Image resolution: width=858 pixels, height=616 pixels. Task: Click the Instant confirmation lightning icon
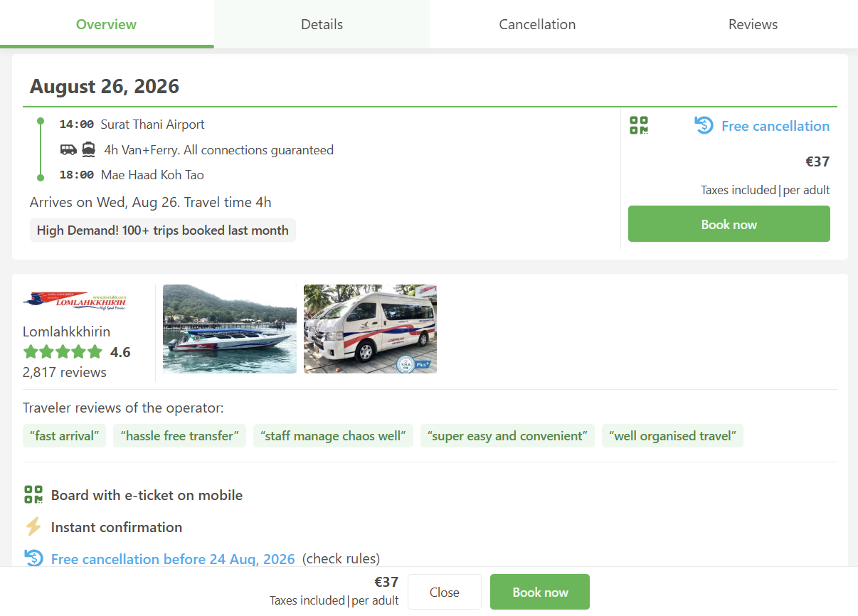tap(33, 527)
